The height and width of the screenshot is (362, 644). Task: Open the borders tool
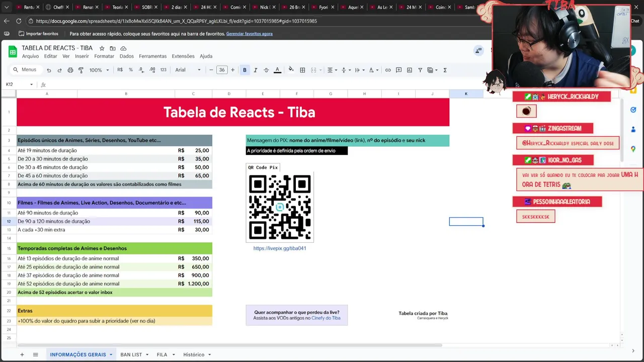tap(302, 70)
